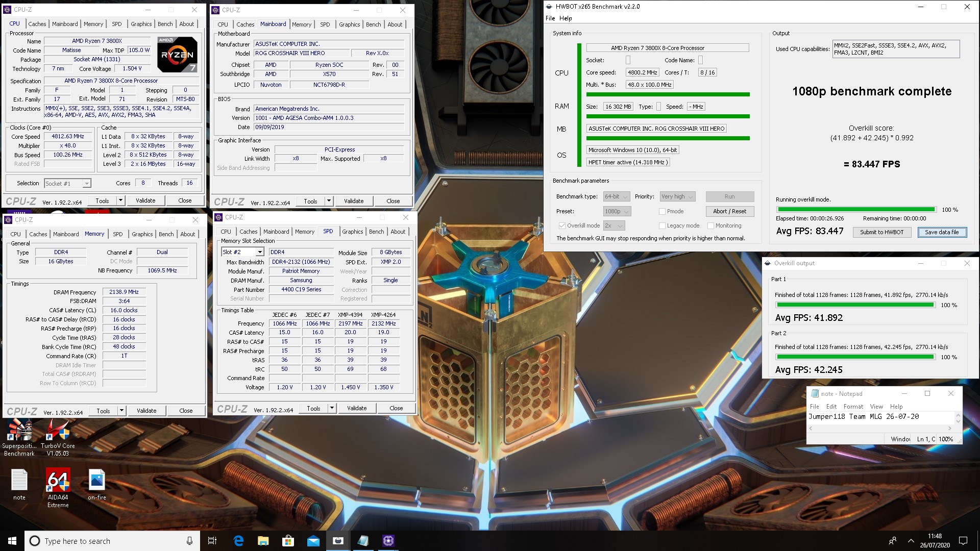Enable the Pmode checkbox

662,211
